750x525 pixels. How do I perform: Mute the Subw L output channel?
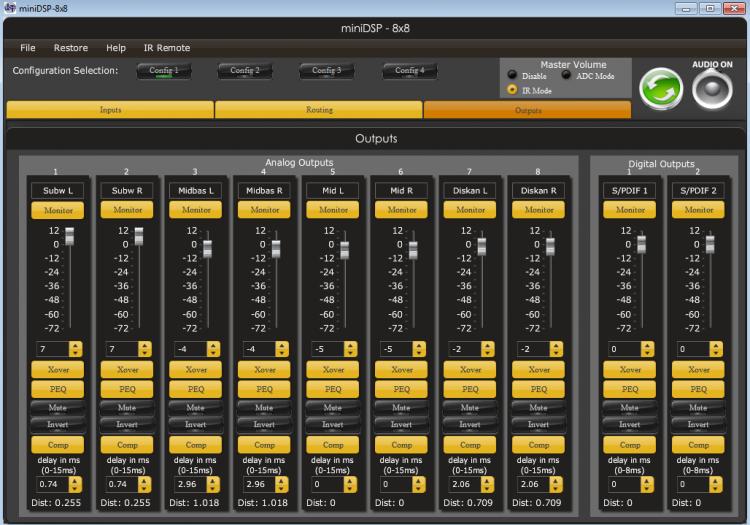point(59,407)
